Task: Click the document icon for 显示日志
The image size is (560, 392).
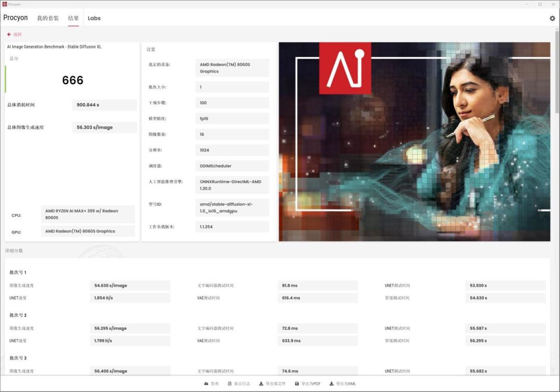Action: 230,384
